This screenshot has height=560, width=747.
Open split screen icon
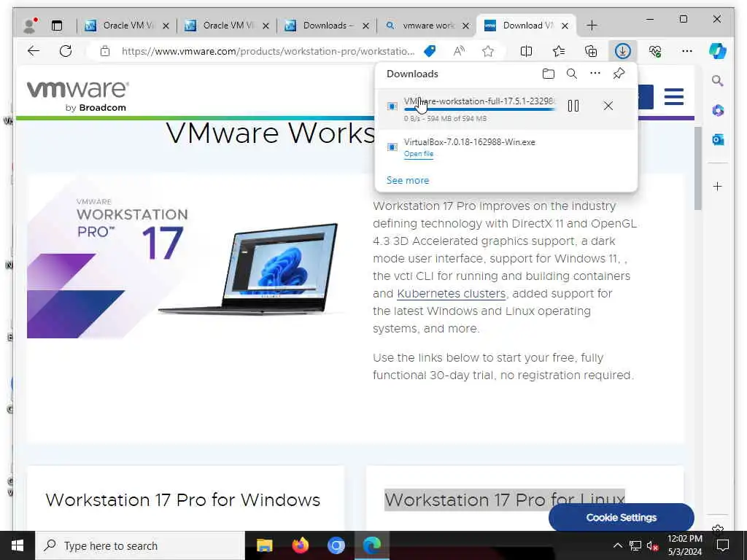[x=527, y=51]
